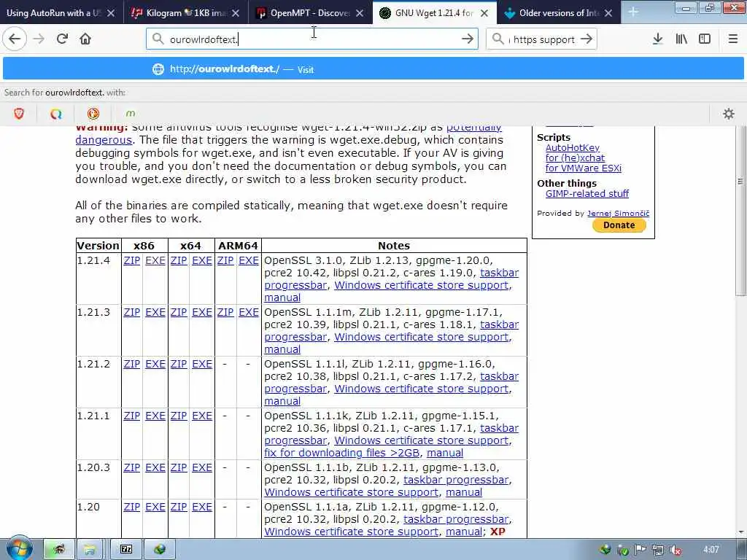Open a new tab with plus button
747x560 pixels.
coord(632,12)
